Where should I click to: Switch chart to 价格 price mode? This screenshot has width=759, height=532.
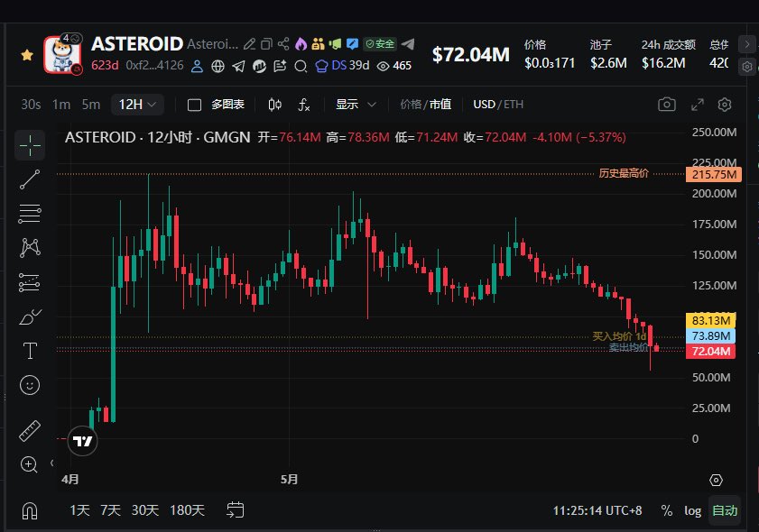click(411, 105)
